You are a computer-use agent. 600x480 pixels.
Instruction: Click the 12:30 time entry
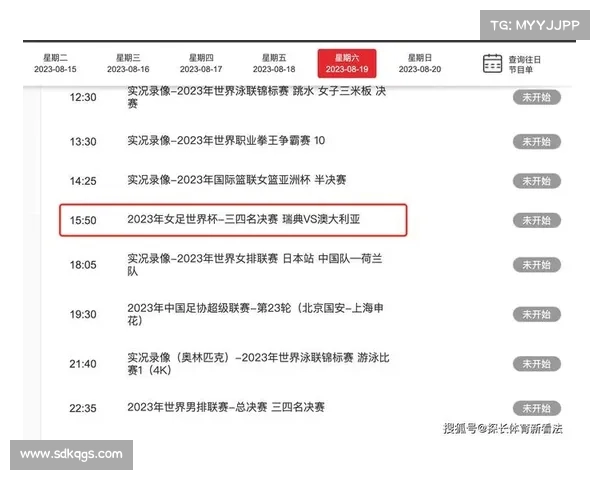pyautogui.click(x=83, y=97)
